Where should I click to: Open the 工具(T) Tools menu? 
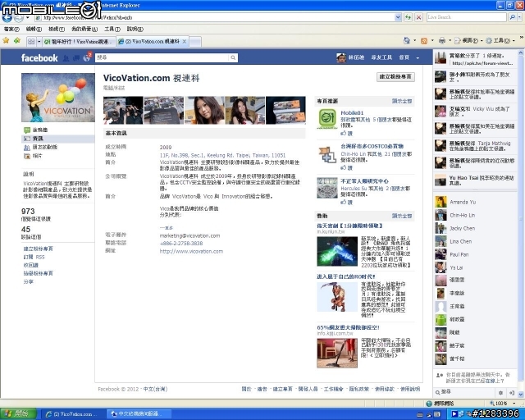(112, 30)
